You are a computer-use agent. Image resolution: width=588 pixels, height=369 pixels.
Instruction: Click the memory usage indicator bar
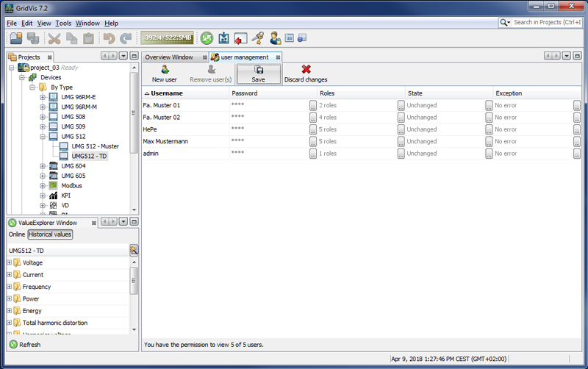point(167,38)
